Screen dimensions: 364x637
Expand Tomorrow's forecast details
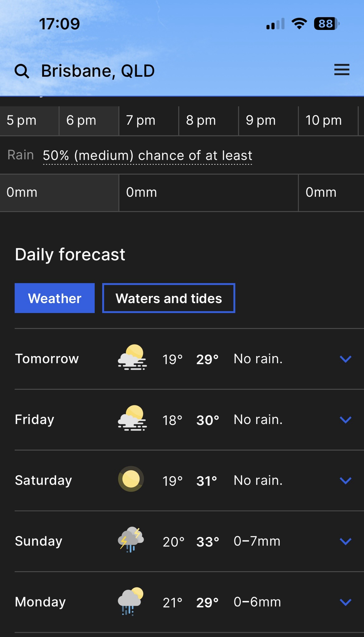pos(346,359)
